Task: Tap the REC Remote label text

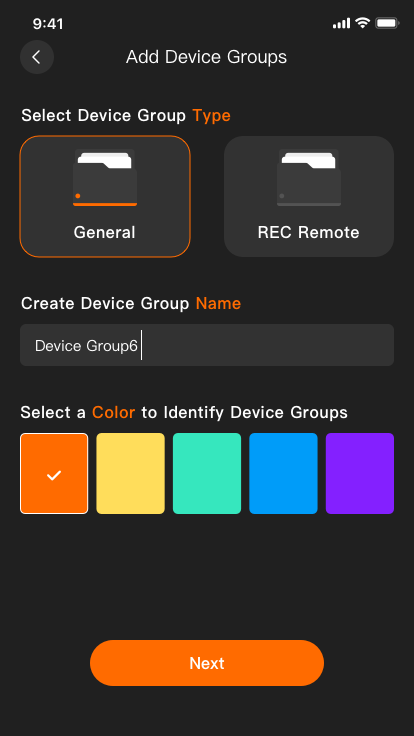Action: point(309,232)
